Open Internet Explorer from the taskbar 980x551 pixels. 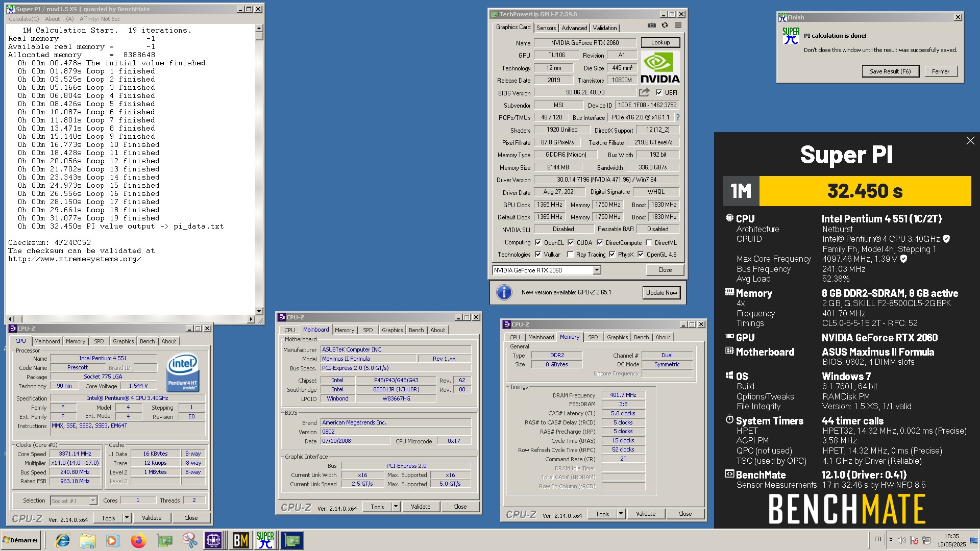point(63,540)
